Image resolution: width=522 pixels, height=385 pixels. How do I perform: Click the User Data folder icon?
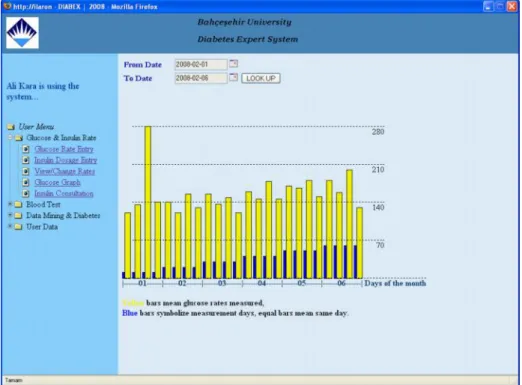coord(18,227)
